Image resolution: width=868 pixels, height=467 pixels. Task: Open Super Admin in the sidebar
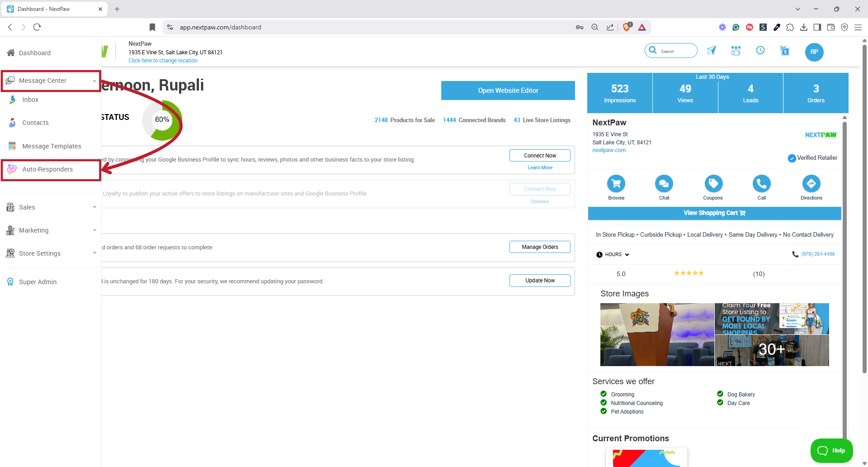38,282
